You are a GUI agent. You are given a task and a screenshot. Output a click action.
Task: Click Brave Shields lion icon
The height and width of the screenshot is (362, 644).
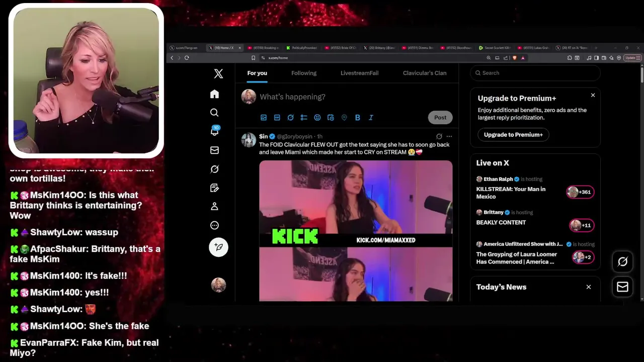[514, 58]
